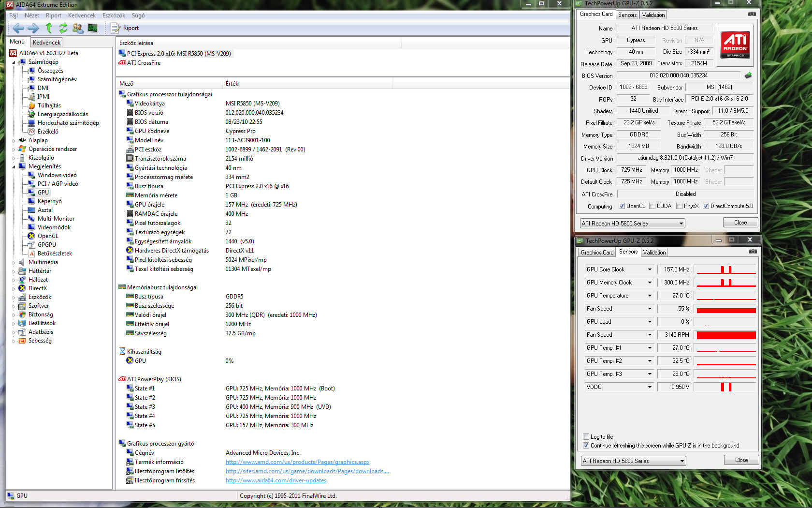Click the Back arrow in AIDA64 toolbar

[18, 28]
